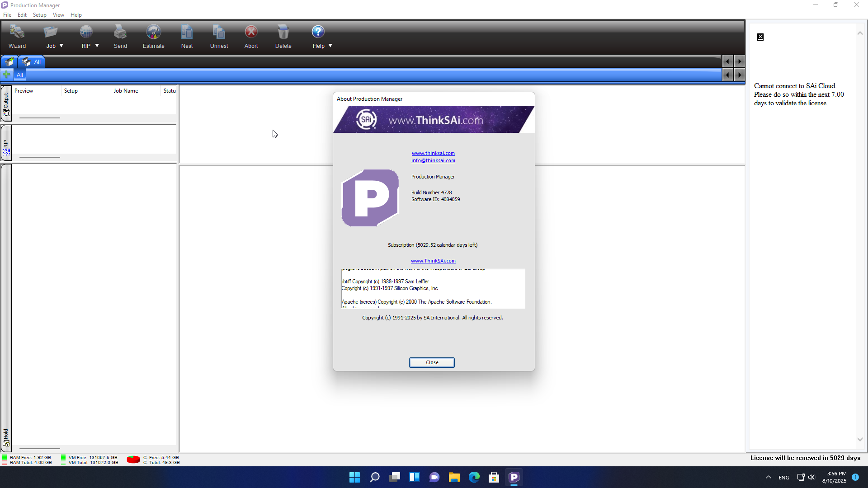Expand the Job dropdown arrow

pyautogui.click(x=61, y=46)
